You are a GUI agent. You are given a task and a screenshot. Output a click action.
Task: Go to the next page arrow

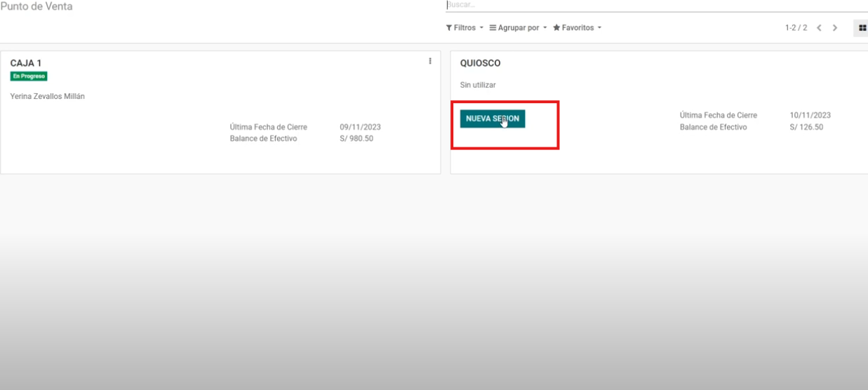[835, 28]
